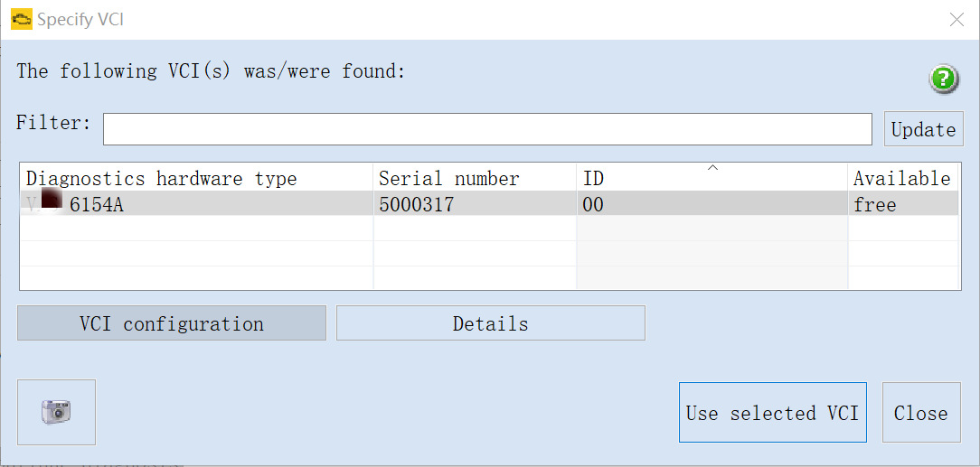
Task: Open VCI configuration
Action: 172,323
